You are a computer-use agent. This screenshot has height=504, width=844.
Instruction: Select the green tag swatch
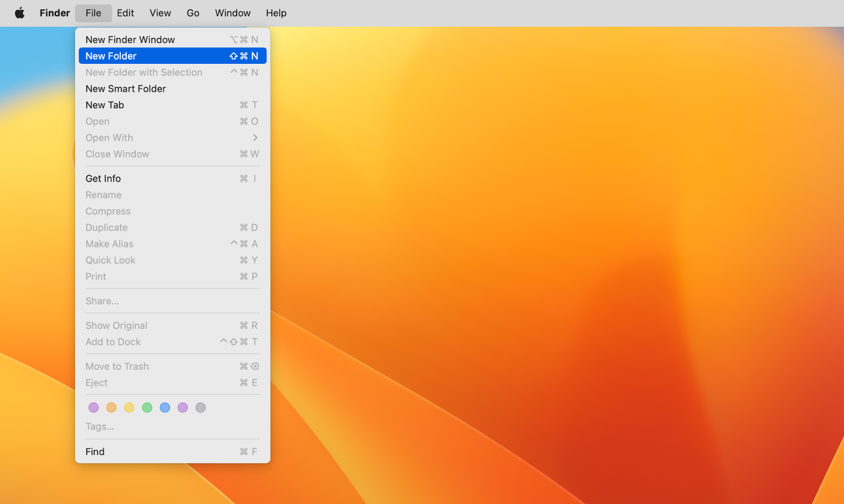147,407
